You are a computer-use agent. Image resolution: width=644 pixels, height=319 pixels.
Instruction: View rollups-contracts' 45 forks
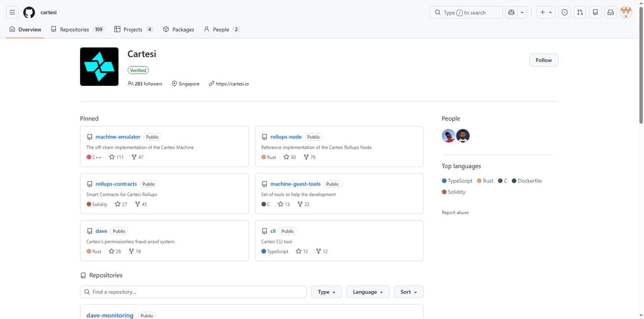click(x=141, y=204)
